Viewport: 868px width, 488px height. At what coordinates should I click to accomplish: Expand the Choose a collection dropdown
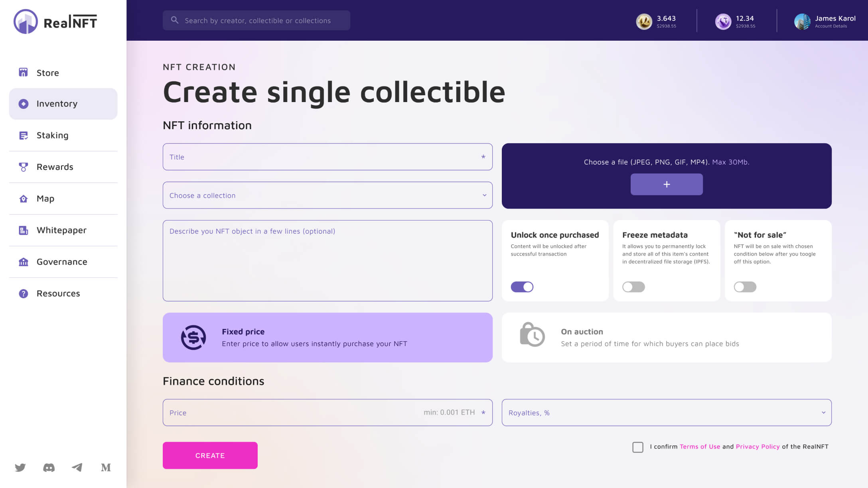coord(327,195)
